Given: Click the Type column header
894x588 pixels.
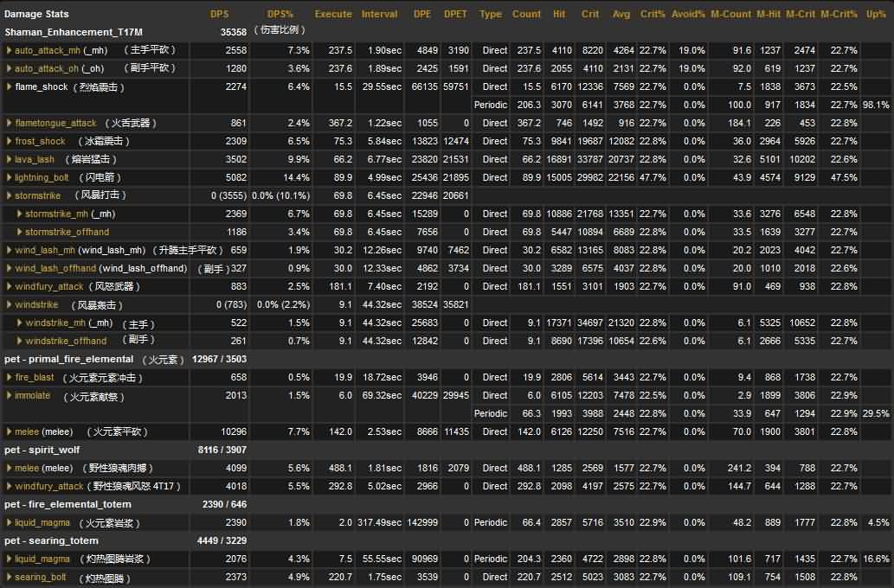Looking at the screenshot, I should point(491,14).
